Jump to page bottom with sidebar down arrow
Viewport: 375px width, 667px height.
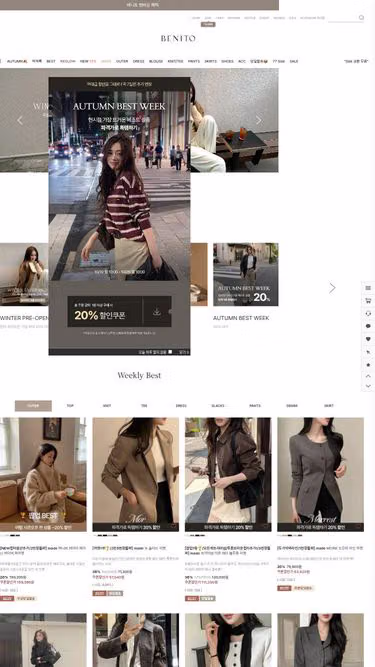tap(368, 386)
